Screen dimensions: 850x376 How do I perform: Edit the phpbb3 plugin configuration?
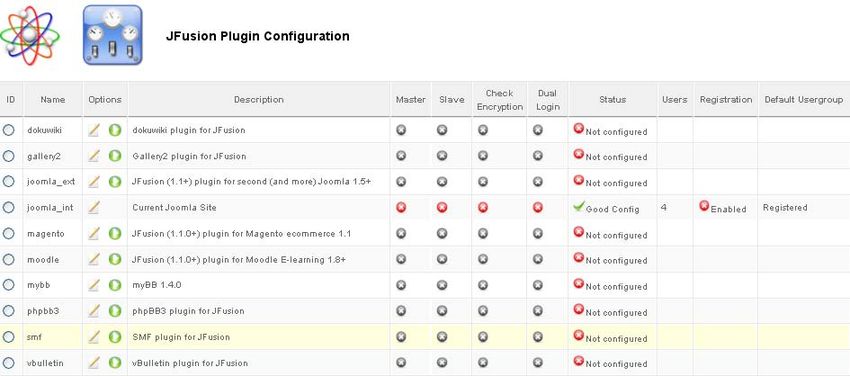click(x=94, y=311)
